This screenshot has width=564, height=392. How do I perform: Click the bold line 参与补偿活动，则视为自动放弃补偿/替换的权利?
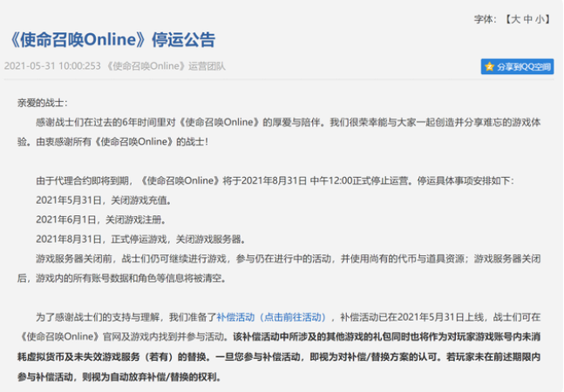pyautogui.click(x=119, y=377)
